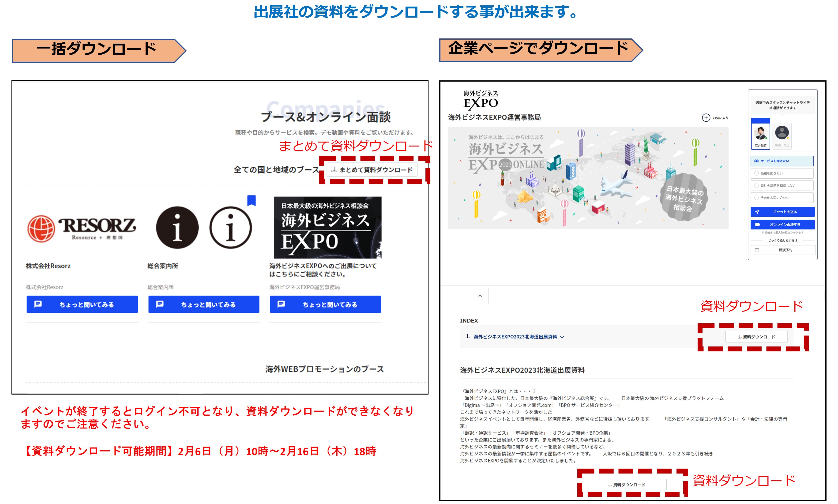Open the 総合案内所 info logo thumbnail
The width and height of the screenshot is (838, 504).
[x=204, y=228]
